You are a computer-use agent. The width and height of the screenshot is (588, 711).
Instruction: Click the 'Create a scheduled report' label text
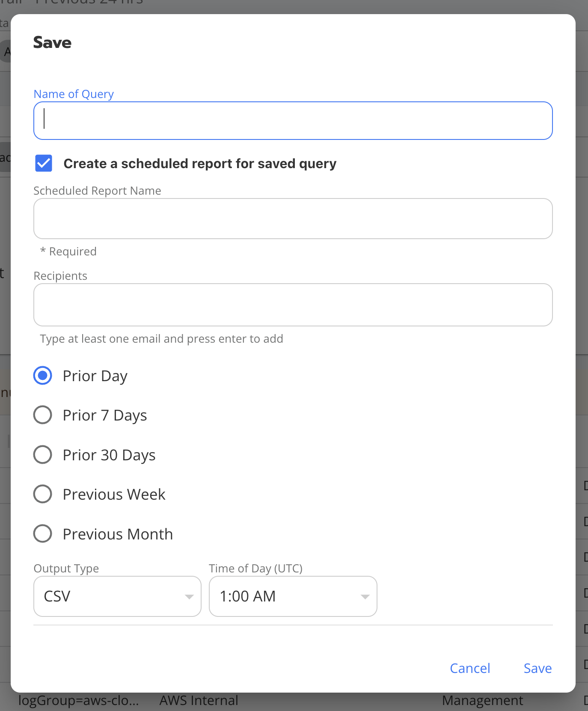tap(200, 163)
